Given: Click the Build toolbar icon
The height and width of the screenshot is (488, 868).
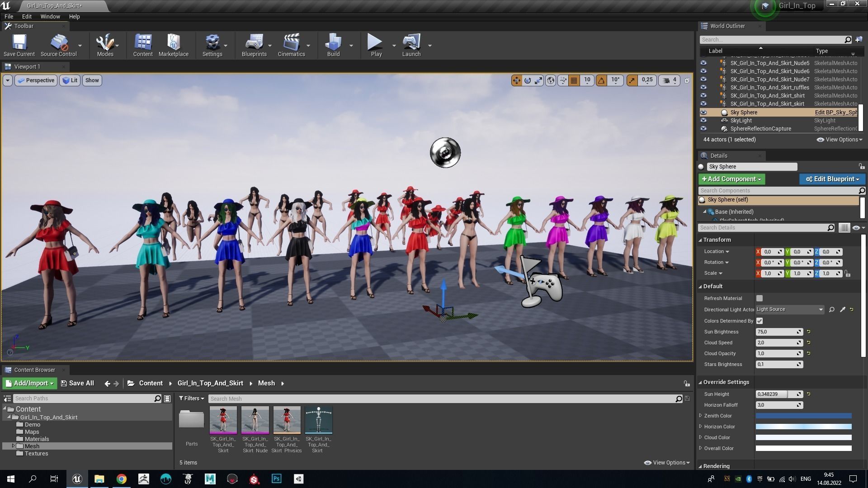Looking at the screenshot, I should click(x=333, y=45).
